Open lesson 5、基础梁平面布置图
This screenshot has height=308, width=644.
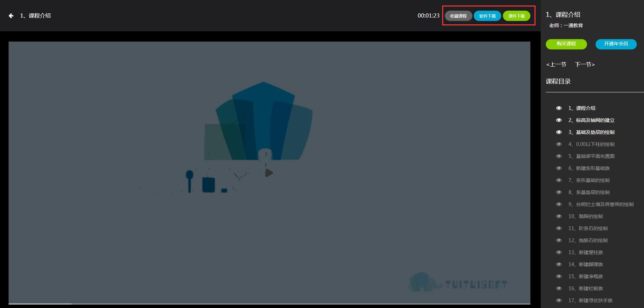coord(591,156)
